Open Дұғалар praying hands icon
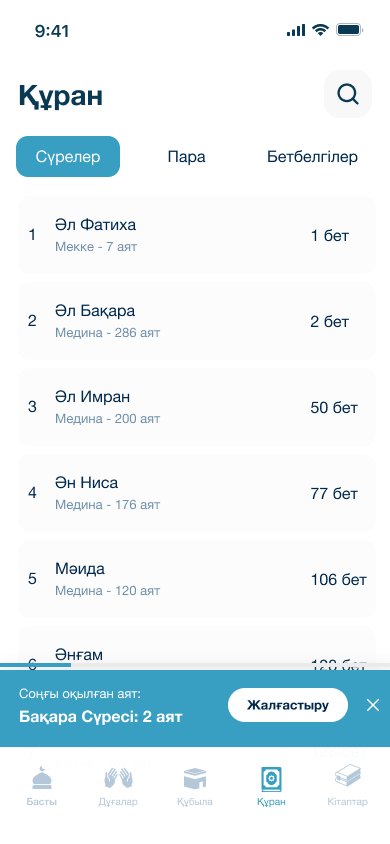Image resolution: width=390 pixels, height=844 pixels. tap(118, 778)
